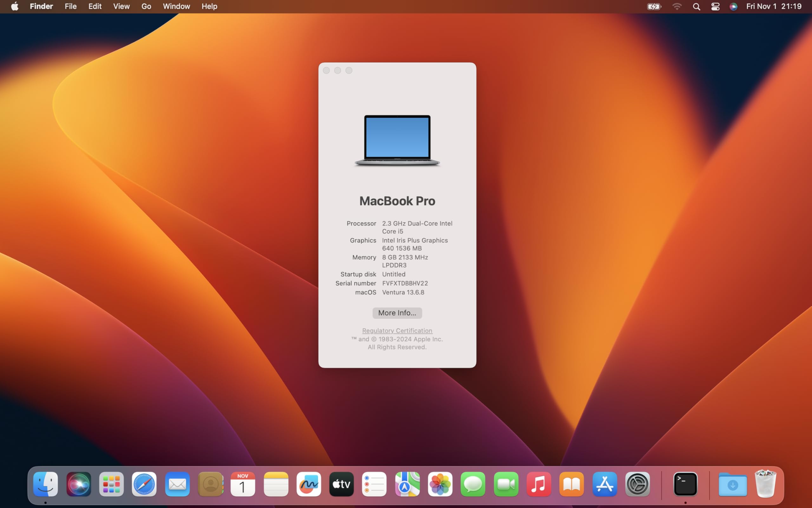The height and width of the screenshot is (508, 812).
Task: Click the date and time clock
Action: click(x=774, y=6)
